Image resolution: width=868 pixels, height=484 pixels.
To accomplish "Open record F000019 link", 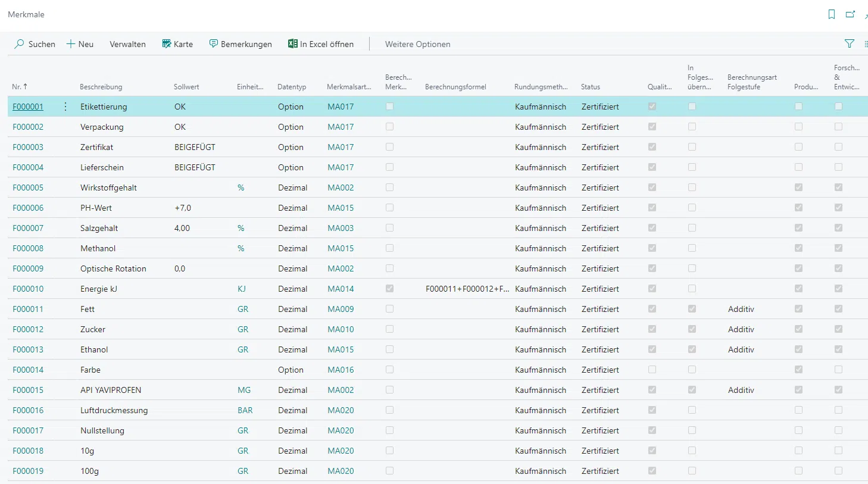I will pyautogui.click(x=28, y=471).
